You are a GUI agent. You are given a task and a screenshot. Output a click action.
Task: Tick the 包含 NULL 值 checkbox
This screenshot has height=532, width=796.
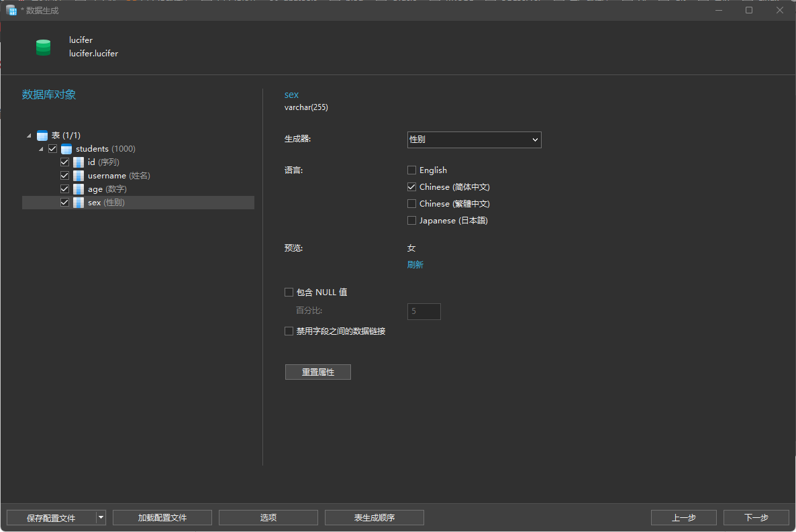(x=289, y=292)
